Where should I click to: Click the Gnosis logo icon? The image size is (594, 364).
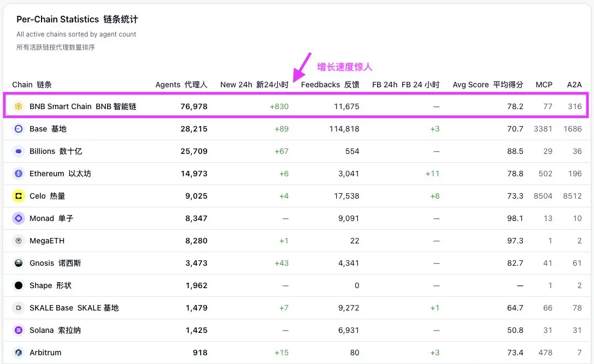pyautogui.click(x=18, y=263)
